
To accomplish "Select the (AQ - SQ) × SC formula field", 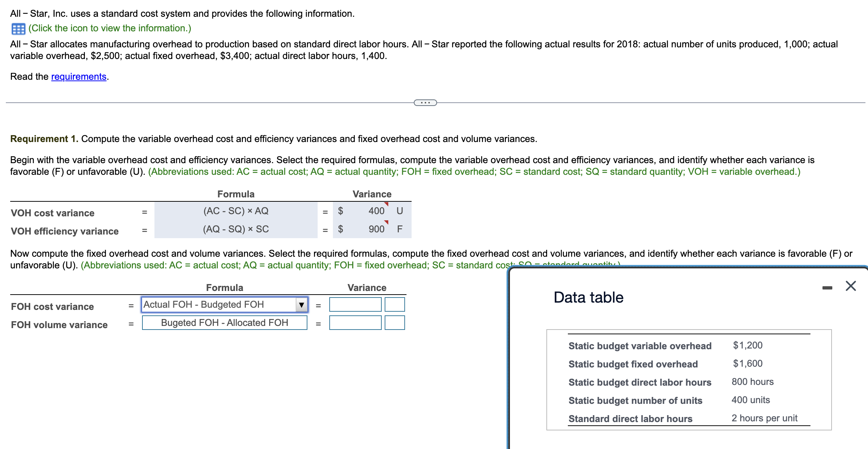I will pyautogui.click(x=236, y=229).
